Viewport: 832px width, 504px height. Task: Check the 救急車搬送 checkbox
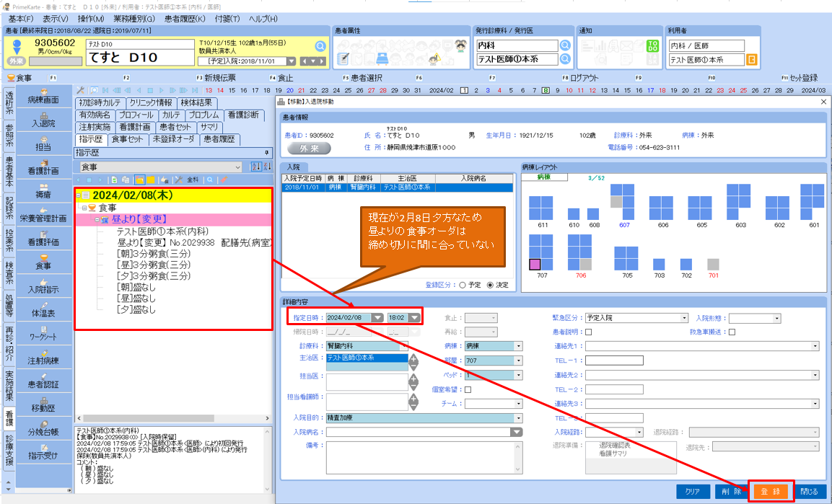point(732,332)
